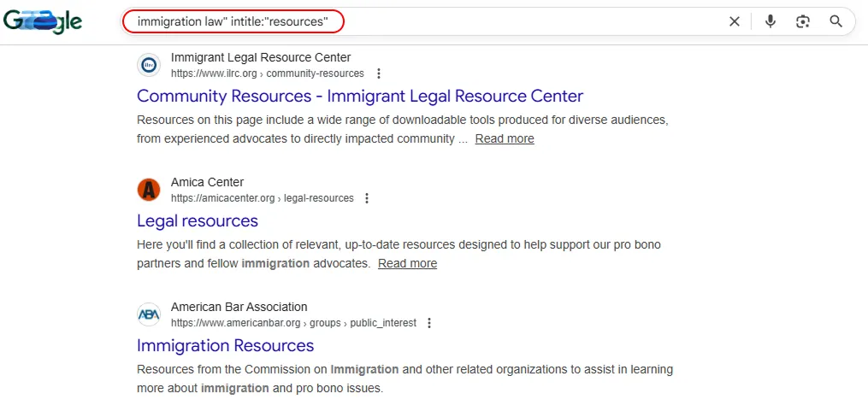Open the Immigration Resources result

(x=225, y=345)
